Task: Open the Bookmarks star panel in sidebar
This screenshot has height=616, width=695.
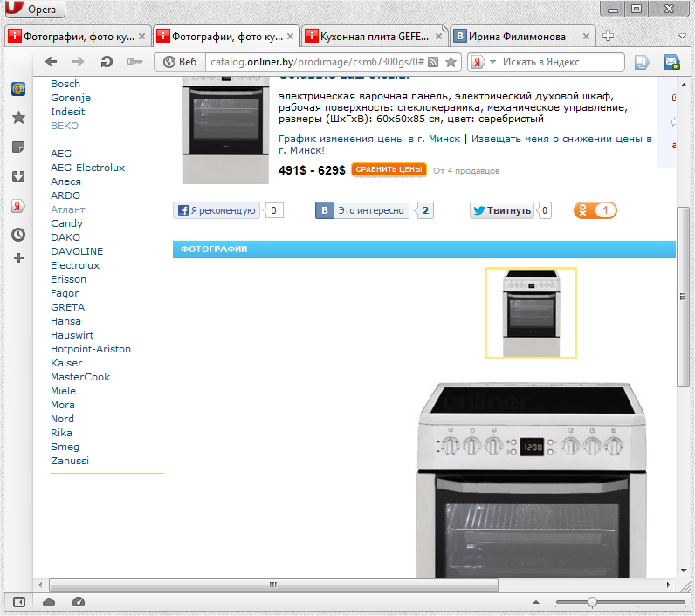Action: coord(18,118)
